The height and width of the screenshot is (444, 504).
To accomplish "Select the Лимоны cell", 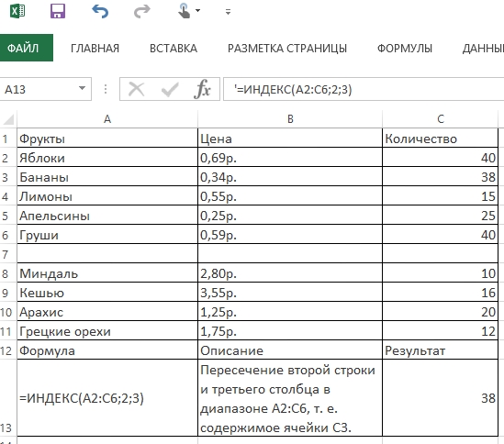I will tap(107, 196).
